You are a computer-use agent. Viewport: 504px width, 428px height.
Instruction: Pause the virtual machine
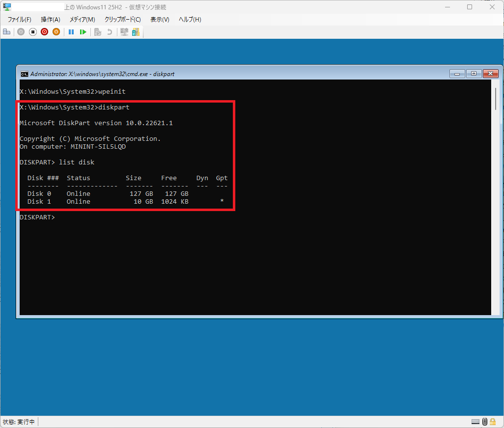click(x=71, y=32)
